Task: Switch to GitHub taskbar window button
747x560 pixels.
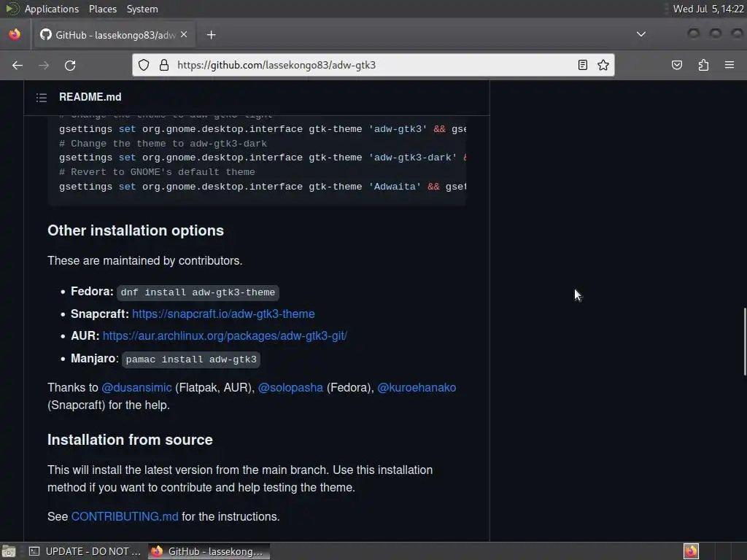Action: (x=209, y=551)
